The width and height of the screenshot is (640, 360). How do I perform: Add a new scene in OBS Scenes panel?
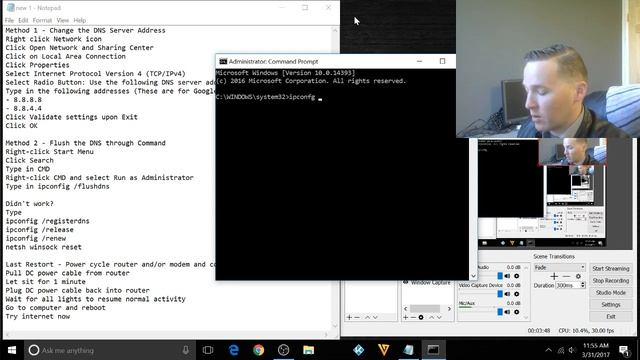349,317
